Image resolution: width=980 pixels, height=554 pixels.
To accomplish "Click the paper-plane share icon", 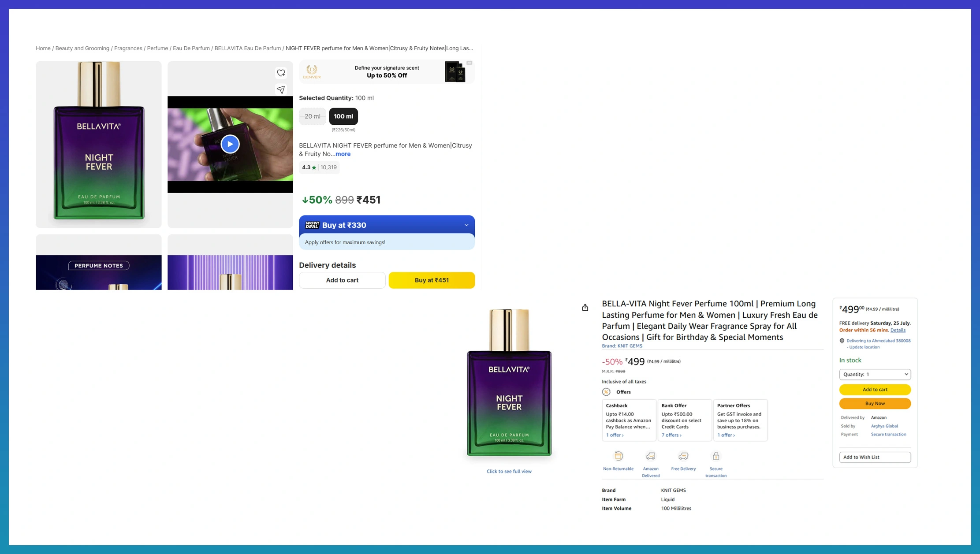I will (281, 89).
